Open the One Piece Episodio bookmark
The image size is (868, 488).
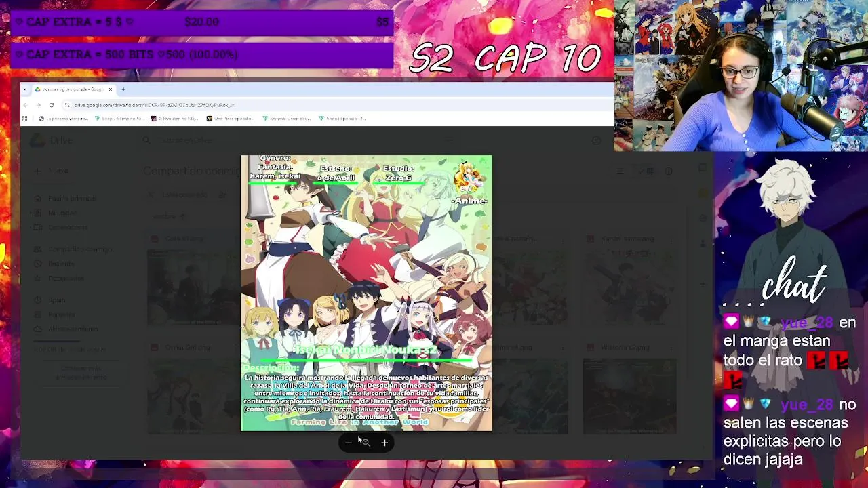(231, 119)
